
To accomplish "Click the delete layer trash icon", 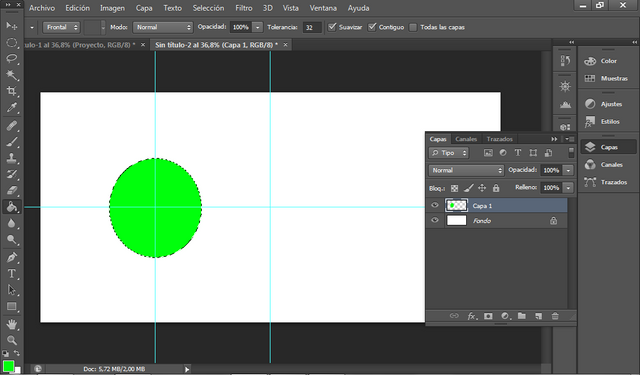I will [x=555, y=316].
